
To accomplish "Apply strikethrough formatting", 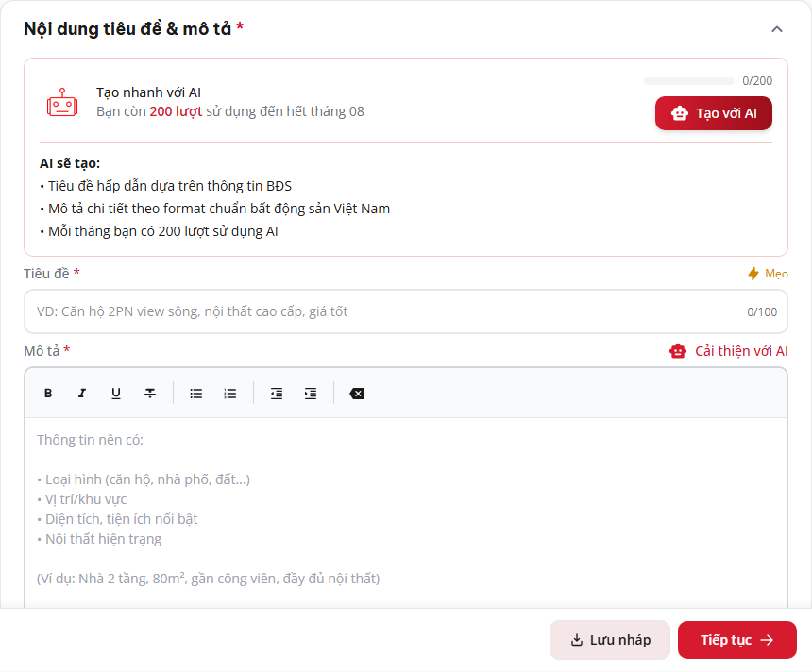I will 150,394.
